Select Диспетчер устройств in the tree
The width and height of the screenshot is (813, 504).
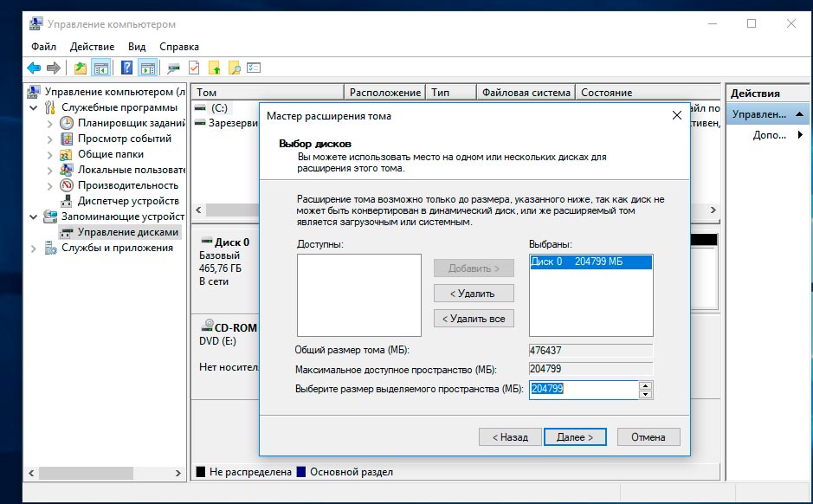click(127, 201)
